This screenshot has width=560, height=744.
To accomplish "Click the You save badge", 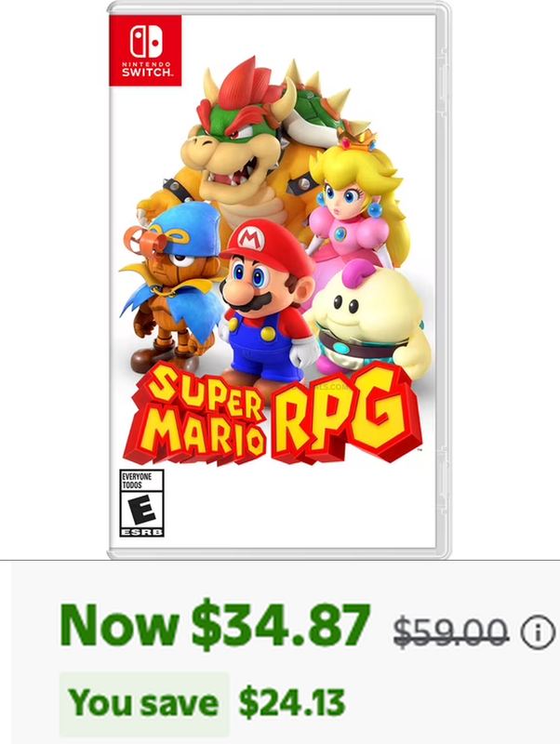I will pos(144,703).
